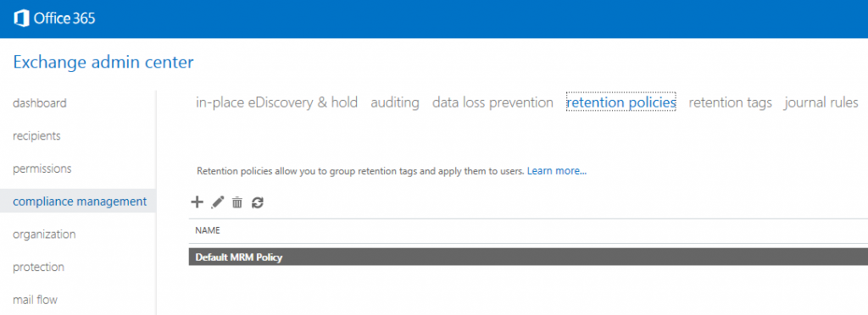Click the Office 365 logo icon
Screen dimensions: 868x315
click(x=21, y=19)
